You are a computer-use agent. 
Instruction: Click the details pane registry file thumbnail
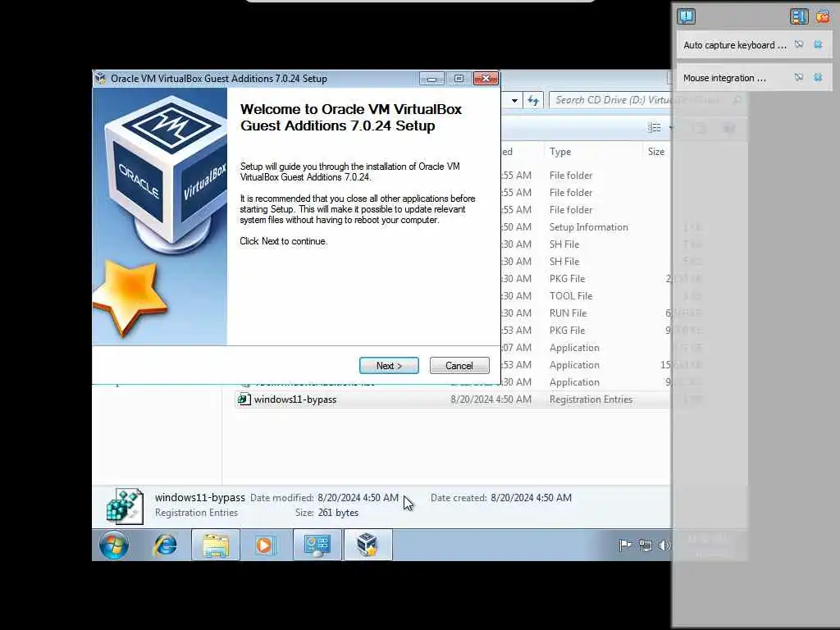[125, 505]
